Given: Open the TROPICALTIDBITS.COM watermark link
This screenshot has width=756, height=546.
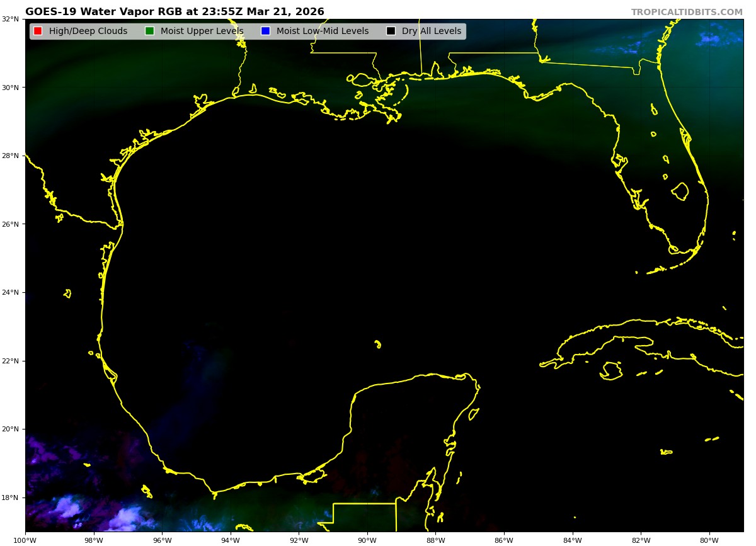Looking at the screenshot, I should pos(687,13).
